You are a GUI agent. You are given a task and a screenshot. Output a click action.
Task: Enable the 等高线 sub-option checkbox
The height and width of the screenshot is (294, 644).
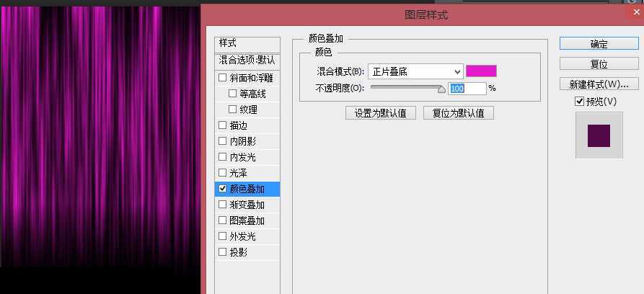point(233,94)
